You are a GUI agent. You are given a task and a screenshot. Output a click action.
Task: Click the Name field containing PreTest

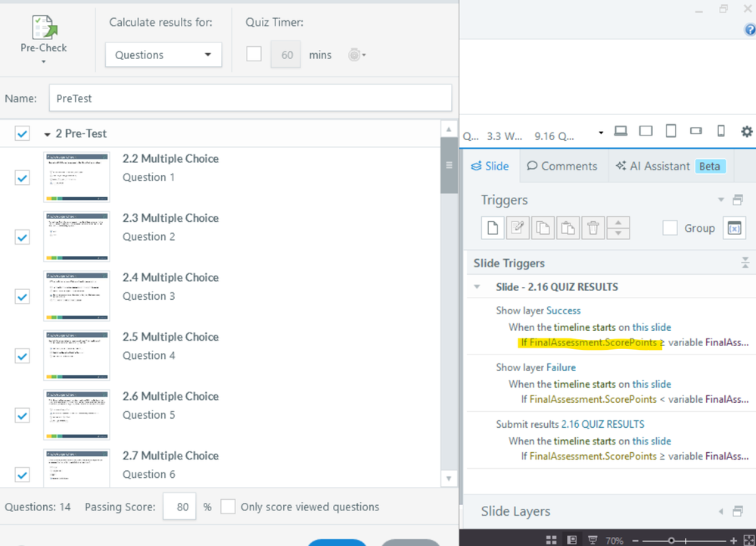[250, 98]
